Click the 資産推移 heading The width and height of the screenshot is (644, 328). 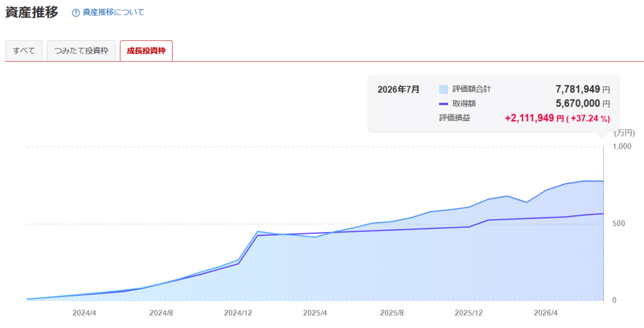31,13
